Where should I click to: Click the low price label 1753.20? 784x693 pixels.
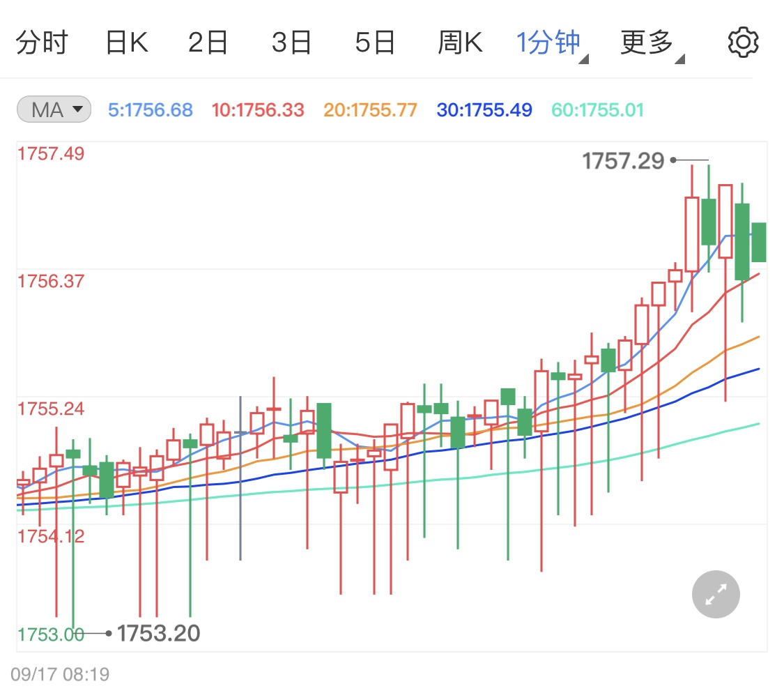158,634
